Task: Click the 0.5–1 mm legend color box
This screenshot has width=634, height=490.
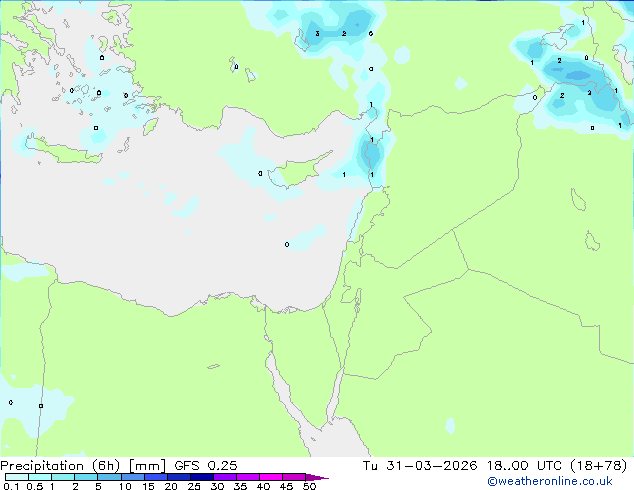Action: (x=40, y=477)
